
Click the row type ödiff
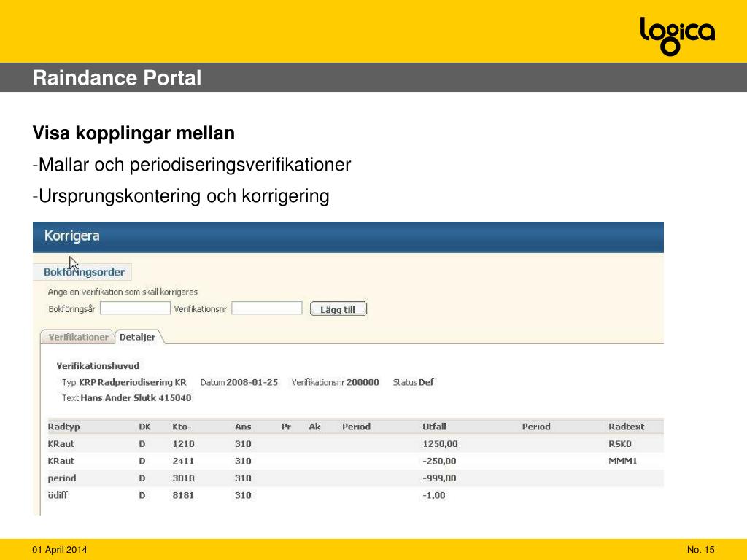point(58,495)
